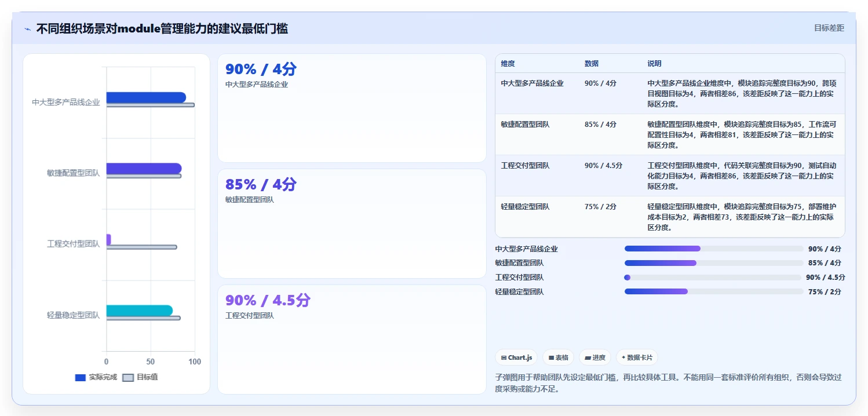The width and height of the screenshot is (868, 416).
Task: Click the 轻量稳定型团队 description in the table
Action: click(742, 217)
